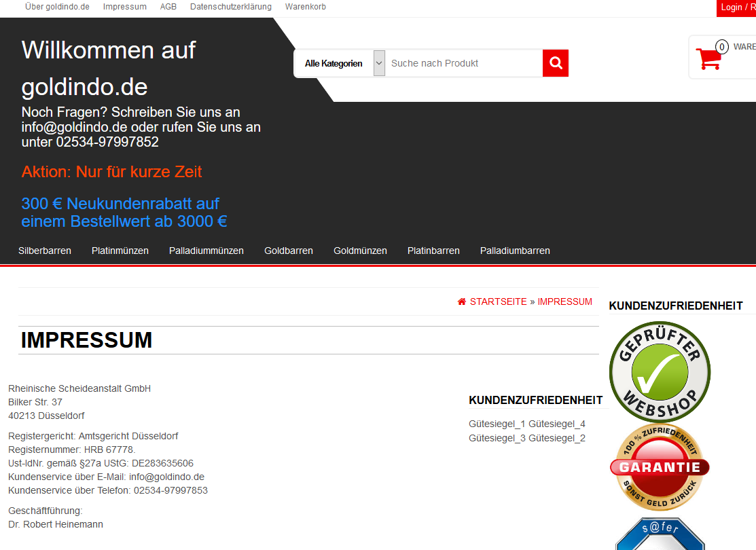Click 'Registergericht: Amtsgericht Düsseldorf' line
The width and height of the screenshot is (756, 550).
point(93,436)
